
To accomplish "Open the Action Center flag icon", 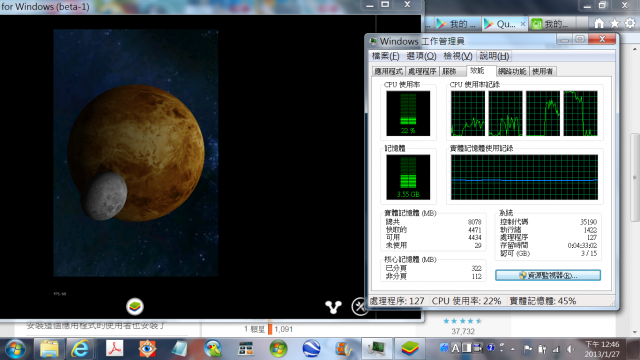I will [x=527, y=349].
